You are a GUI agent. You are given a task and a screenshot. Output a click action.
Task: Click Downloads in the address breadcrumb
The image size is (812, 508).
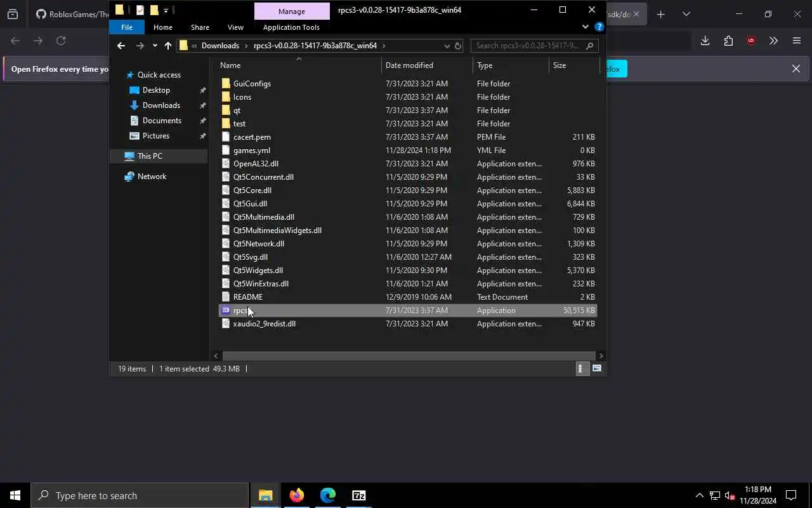coord(220,46)
